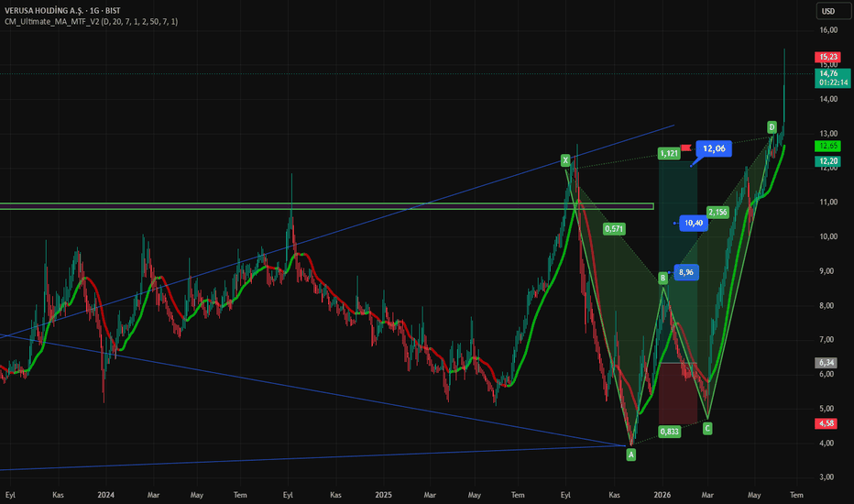The image size is (854, 504).
Task: Select the X point label of the pattern
Action: coord(565,160)
